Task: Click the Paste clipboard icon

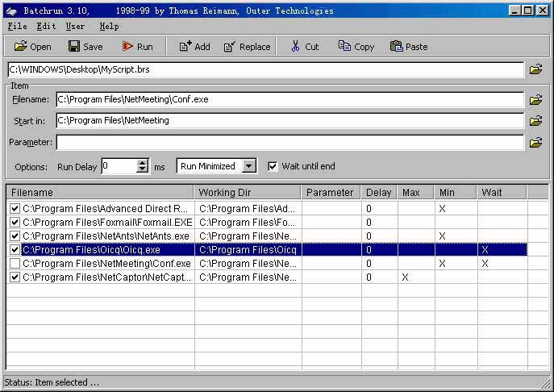Action: click(396, 47)
